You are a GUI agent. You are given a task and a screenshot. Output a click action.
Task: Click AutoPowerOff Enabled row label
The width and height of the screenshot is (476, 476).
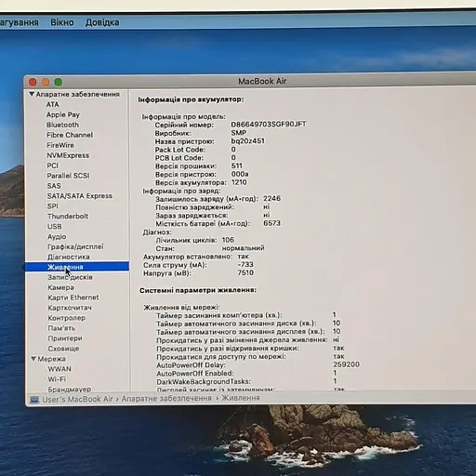point(195,373)
